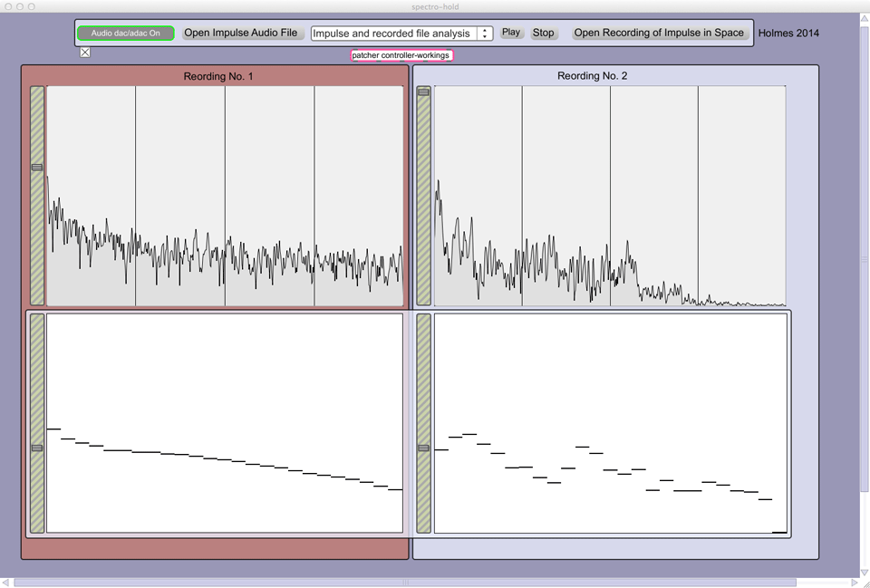This screenshot has height=588, width=870.
Task: Close the spectro-hold window
Action: (8, 6)
